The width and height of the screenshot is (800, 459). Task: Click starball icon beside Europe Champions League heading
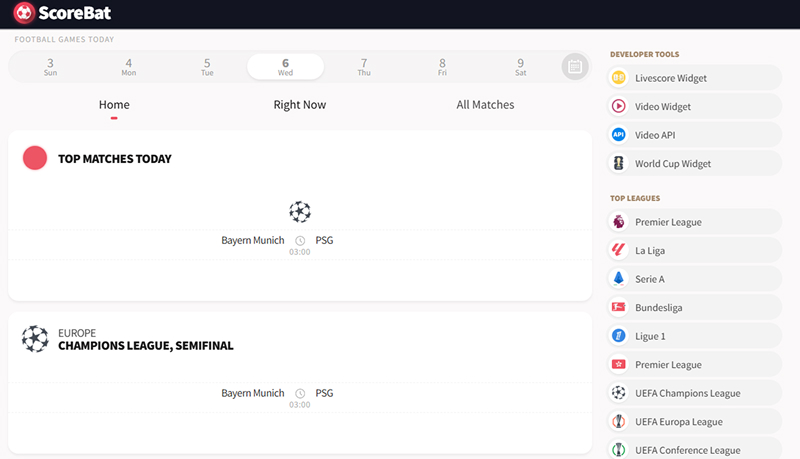(35, 339)
